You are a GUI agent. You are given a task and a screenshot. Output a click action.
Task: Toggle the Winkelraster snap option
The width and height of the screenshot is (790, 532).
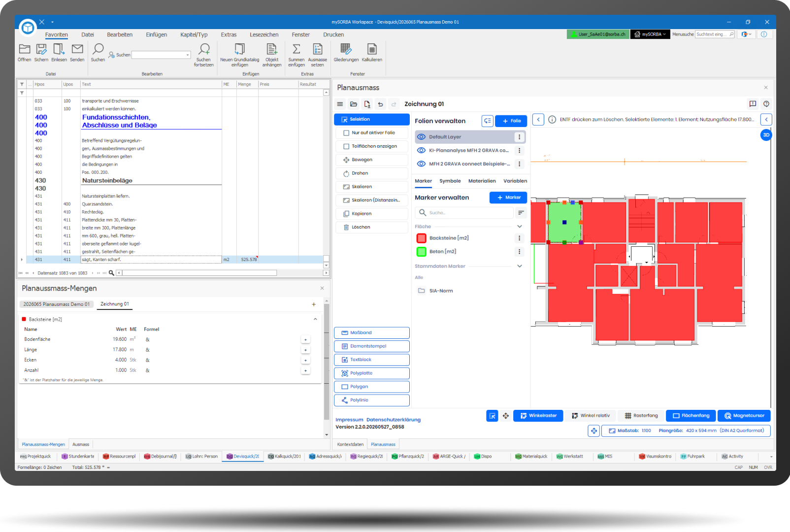(x=538, y=416)
